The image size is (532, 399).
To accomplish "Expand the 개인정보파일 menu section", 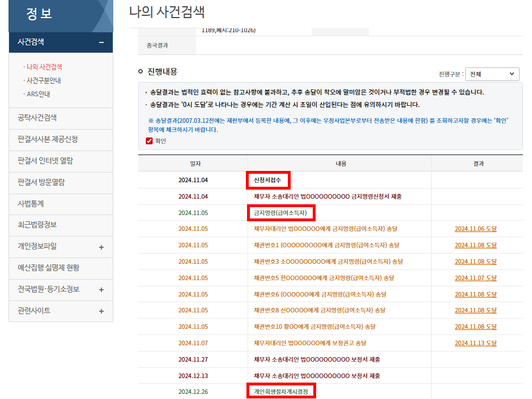I will click(37, 246).
